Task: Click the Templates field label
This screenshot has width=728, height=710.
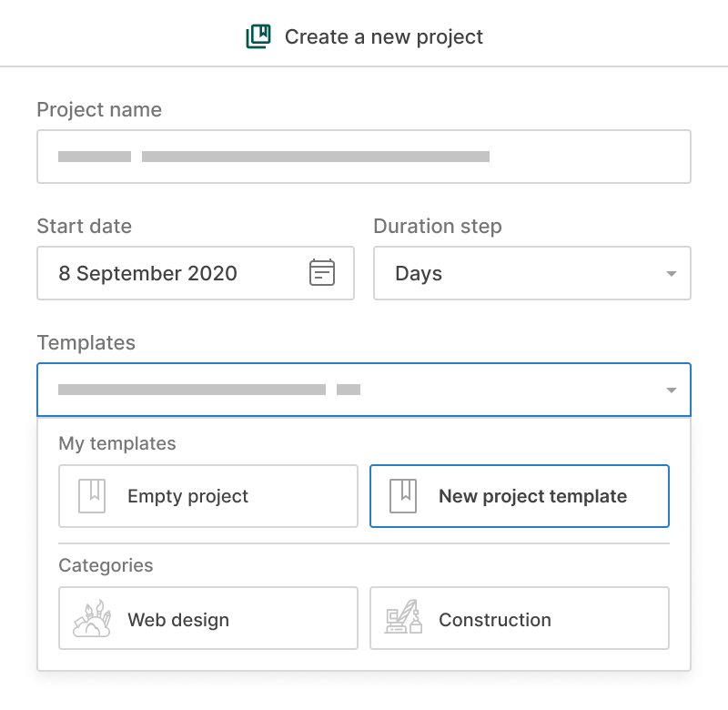Action: pos(86,343)
